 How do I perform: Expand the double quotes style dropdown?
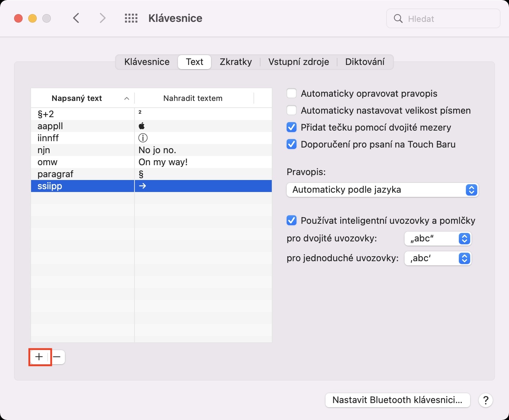pyautogui.click(x=438, y=239)
